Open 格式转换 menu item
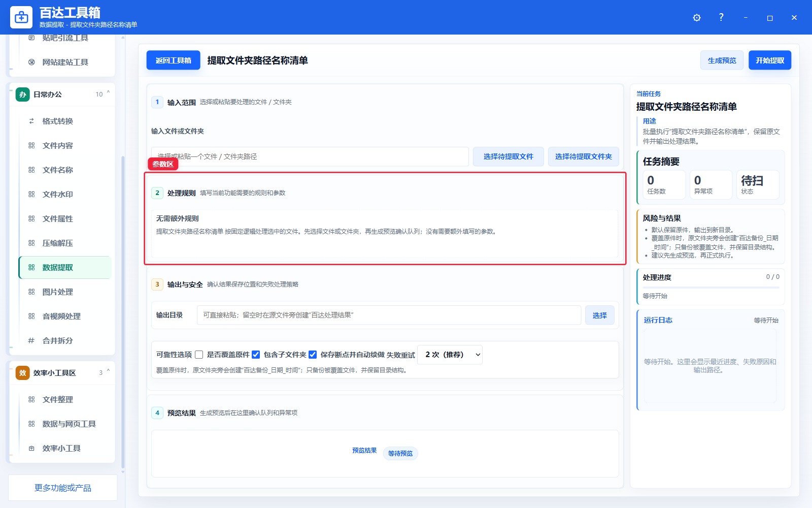This screenshot has height=508, width=812. pos(65,121)
